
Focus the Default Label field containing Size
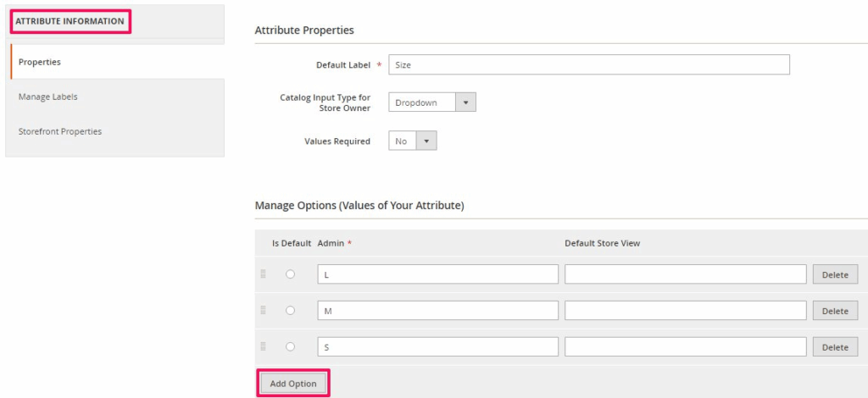[589, 64]
